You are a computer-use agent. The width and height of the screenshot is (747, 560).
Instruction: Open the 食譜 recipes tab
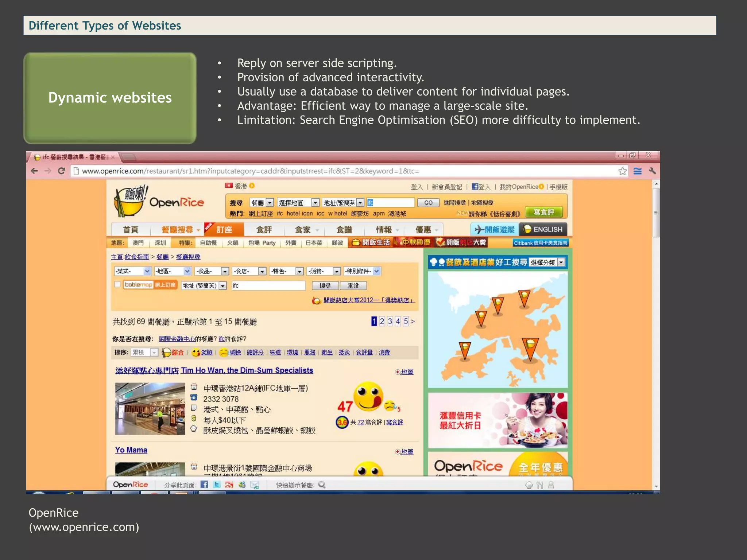tap(344, 230)
